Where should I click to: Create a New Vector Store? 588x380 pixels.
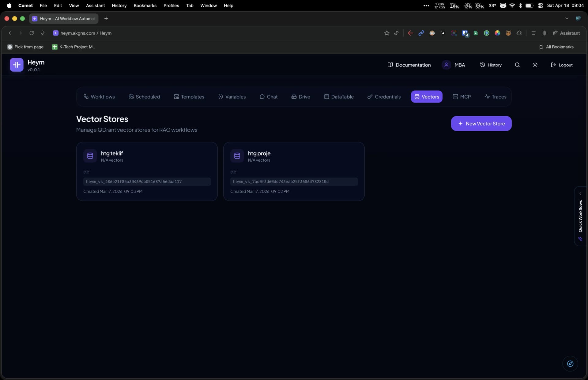[481, 123]
